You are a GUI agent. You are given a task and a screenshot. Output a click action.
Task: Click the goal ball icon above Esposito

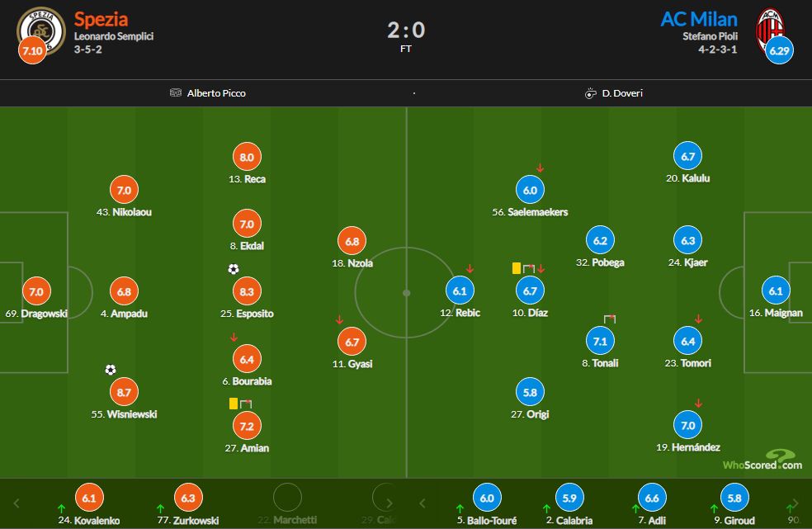tap(234, 269)
